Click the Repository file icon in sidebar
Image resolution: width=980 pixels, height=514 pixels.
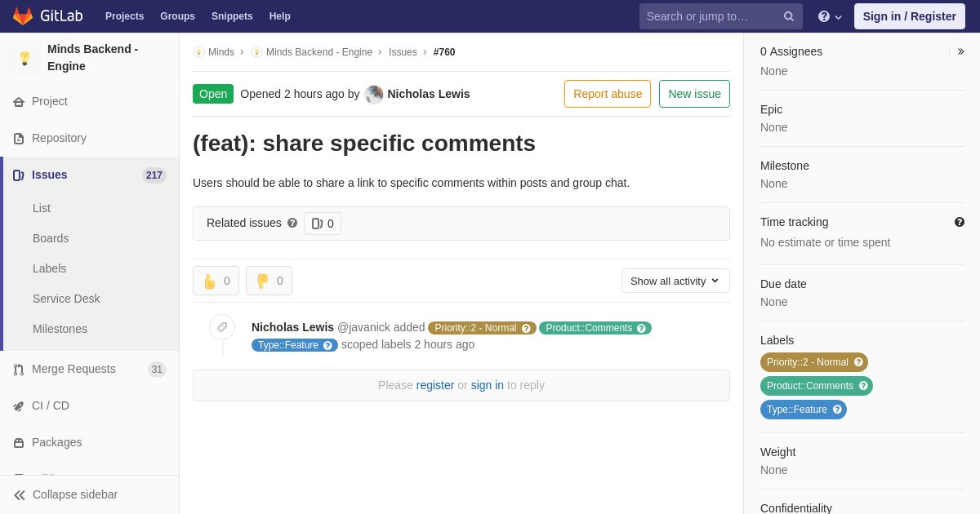pos(19,139)
